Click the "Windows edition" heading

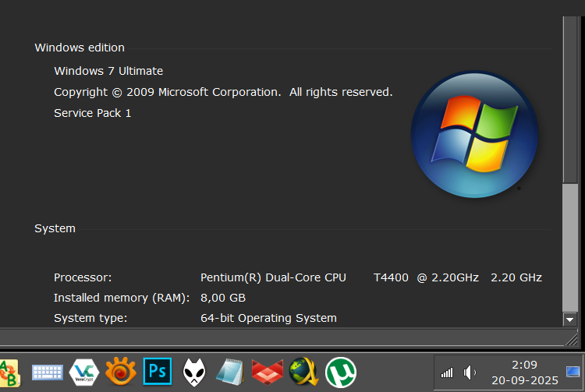pos(80,48)
